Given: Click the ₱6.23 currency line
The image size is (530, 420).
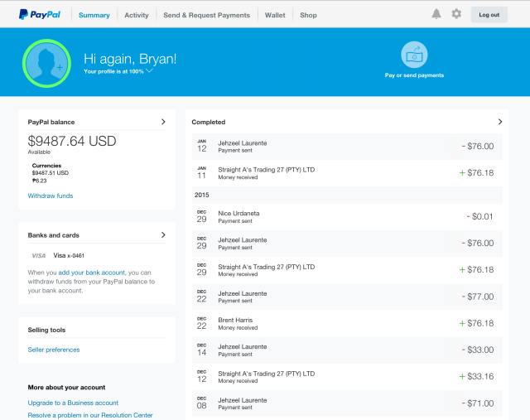Looking at the screenshot, I should coord(39,181).
